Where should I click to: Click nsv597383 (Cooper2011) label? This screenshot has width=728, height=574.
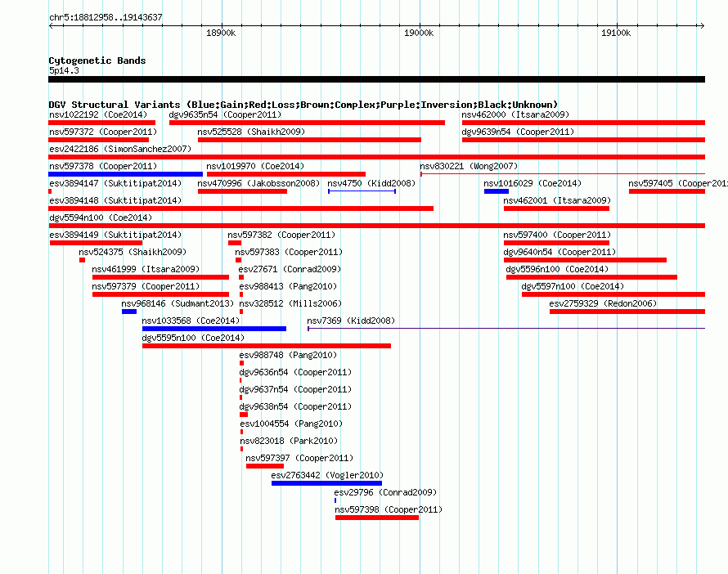(289, 252)
